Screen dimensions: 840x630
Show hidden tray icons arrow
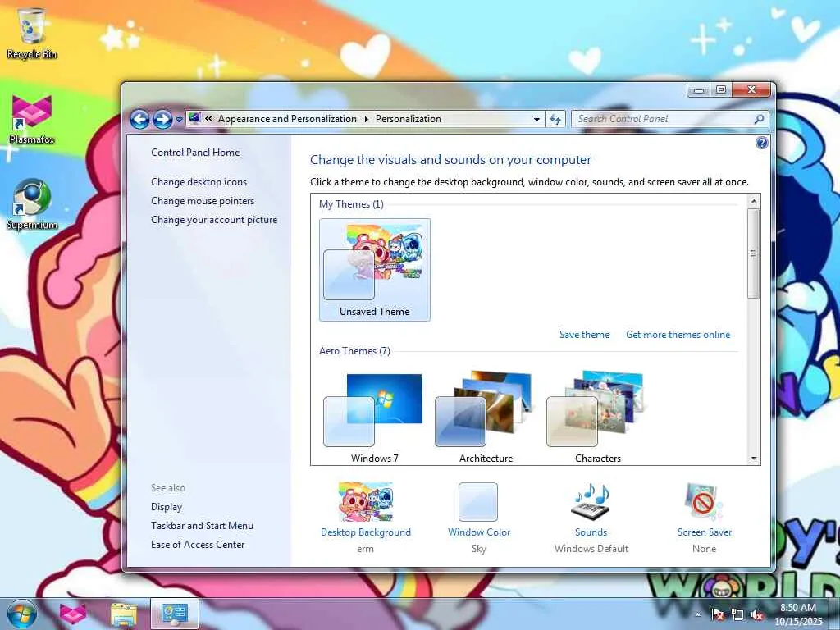tap(697, 614)
